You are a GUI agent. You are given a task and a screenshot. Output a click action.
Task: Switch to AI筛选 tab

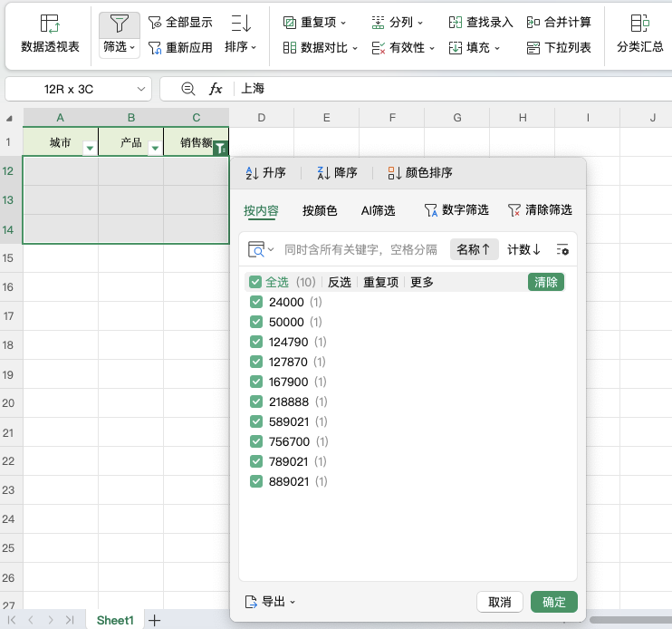[378, 210]
